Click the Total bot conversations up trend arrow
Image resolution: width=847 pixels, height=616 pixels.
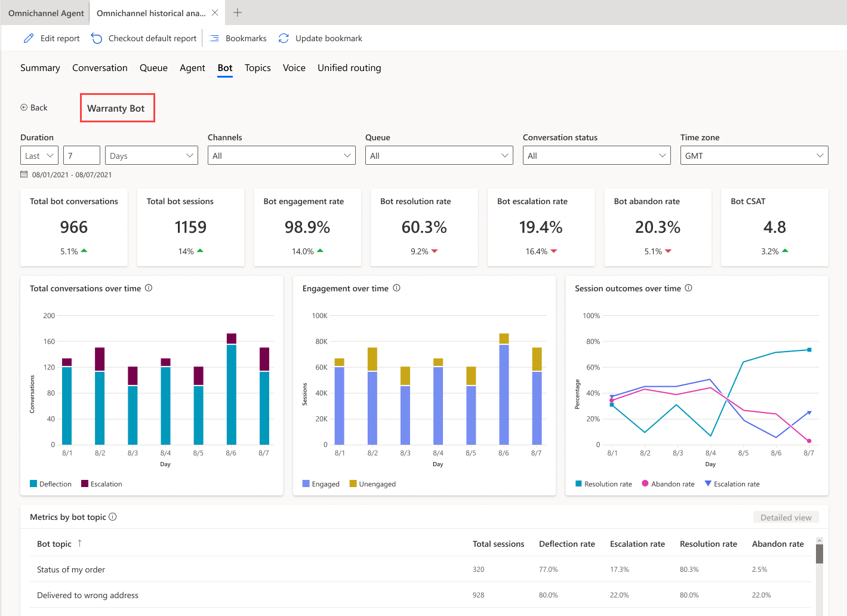tap(84, 251)
